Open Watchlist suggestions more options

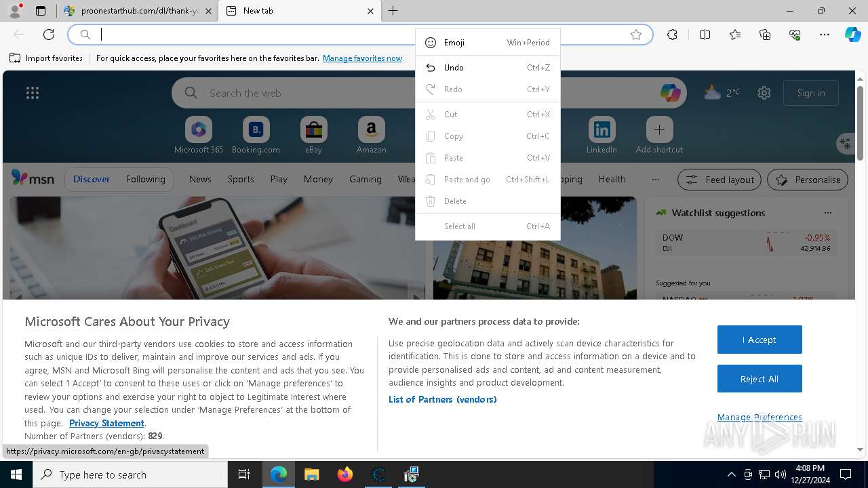(827, 213)
